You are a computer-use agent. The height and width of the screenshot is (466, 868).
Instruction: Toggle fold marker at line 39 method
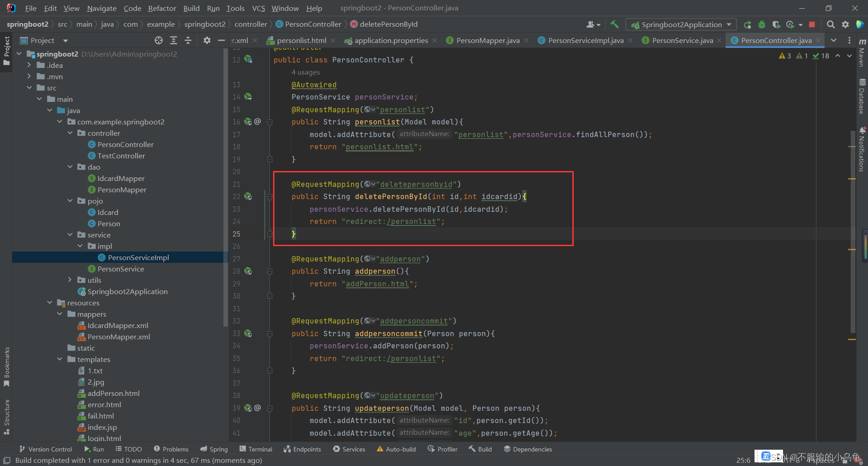coord(270,408)
